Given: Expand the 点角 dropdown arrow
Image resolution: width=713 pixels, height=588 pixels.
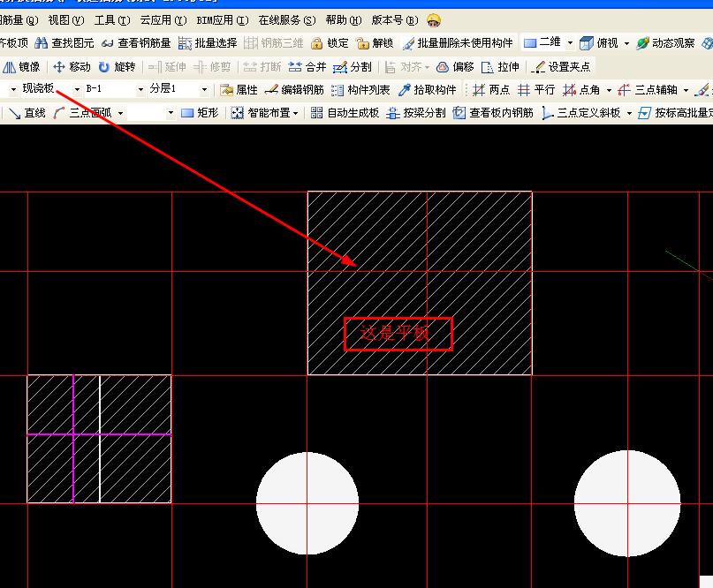Looking at the screenshot, I should point(609,90).
